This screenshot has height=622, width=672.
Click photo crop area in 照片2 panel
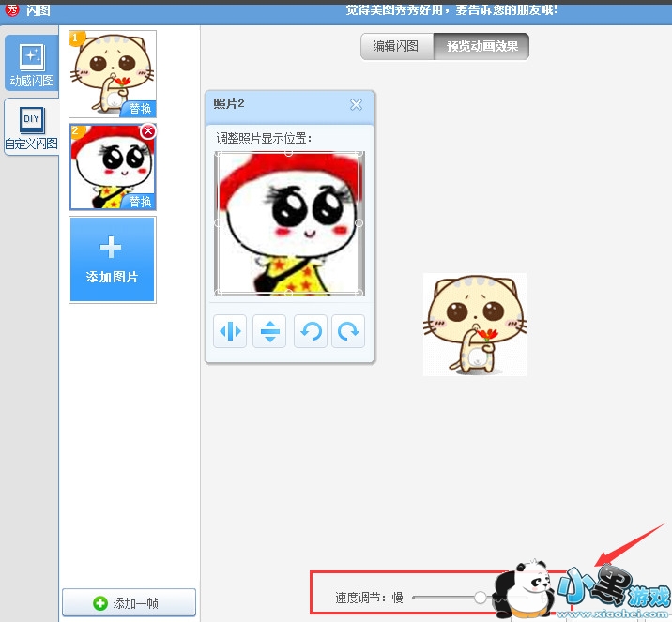289,223
